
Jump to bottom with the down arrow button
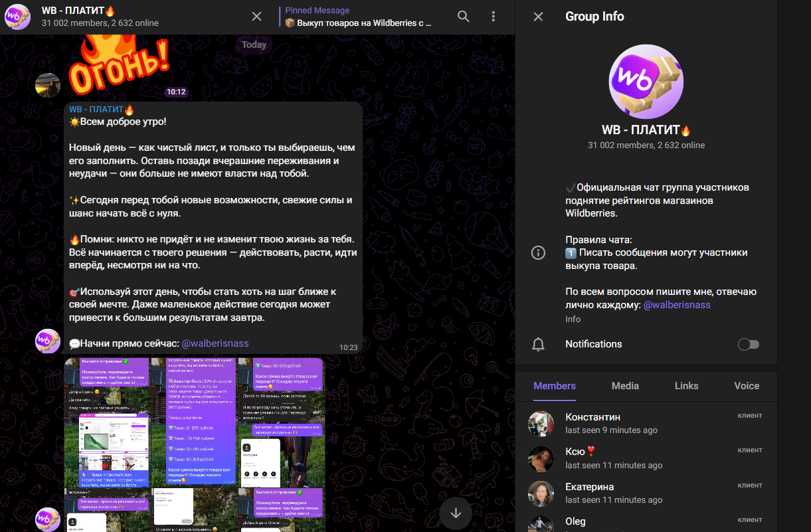(456, 513)
